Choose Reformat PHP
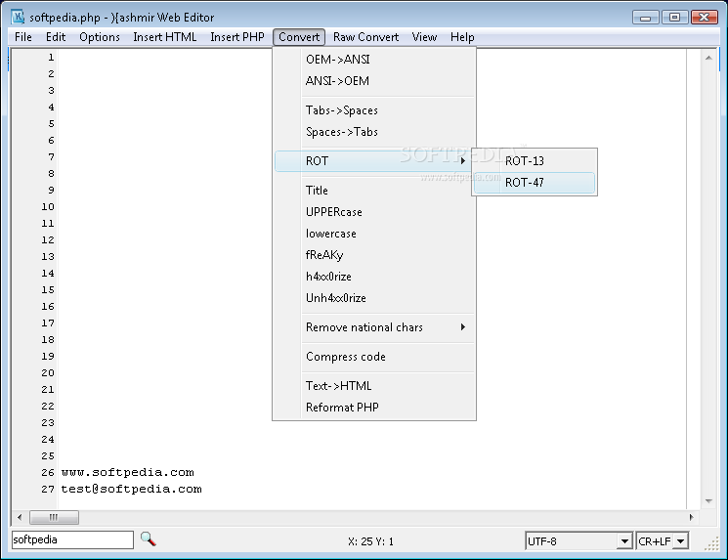The image size is (728, 560). click(x=374, y=408)
